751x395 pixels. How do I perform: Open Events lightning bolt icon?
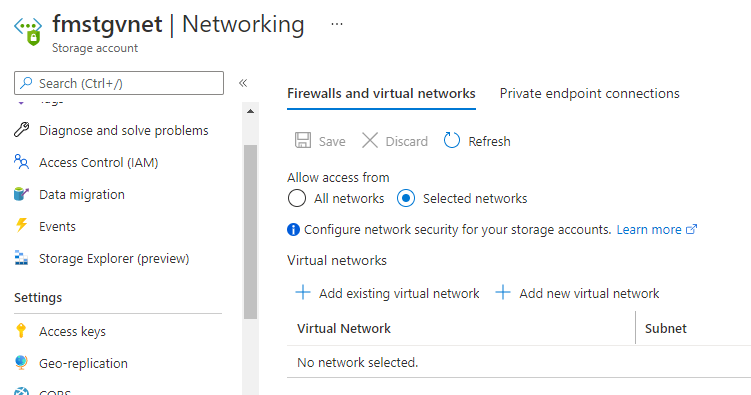point(22,226)
